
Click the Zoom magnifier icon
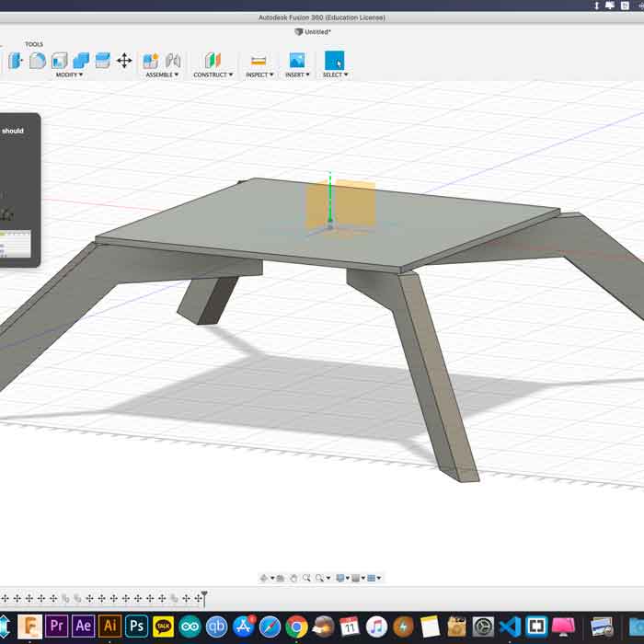coord(306,579)
